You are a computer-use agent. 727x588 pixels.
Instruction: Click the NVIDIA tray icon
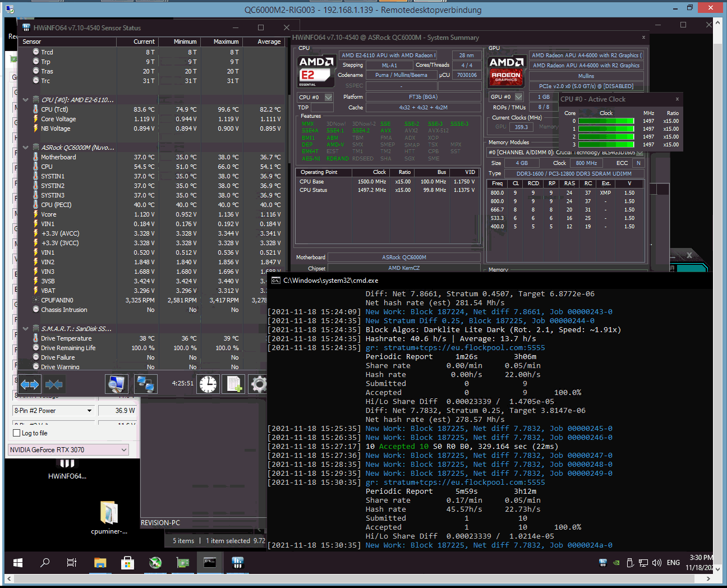pos(616,563)
